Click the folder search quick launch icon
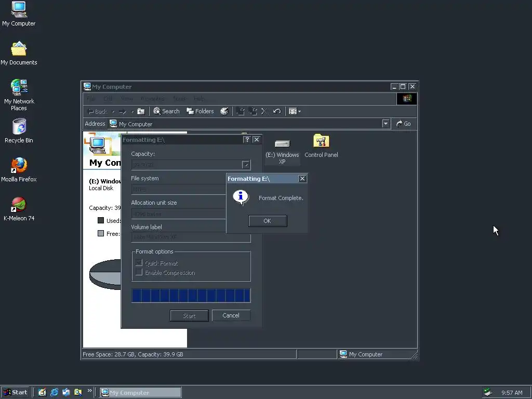Viewport: 532px width, 399px height. 78,392
